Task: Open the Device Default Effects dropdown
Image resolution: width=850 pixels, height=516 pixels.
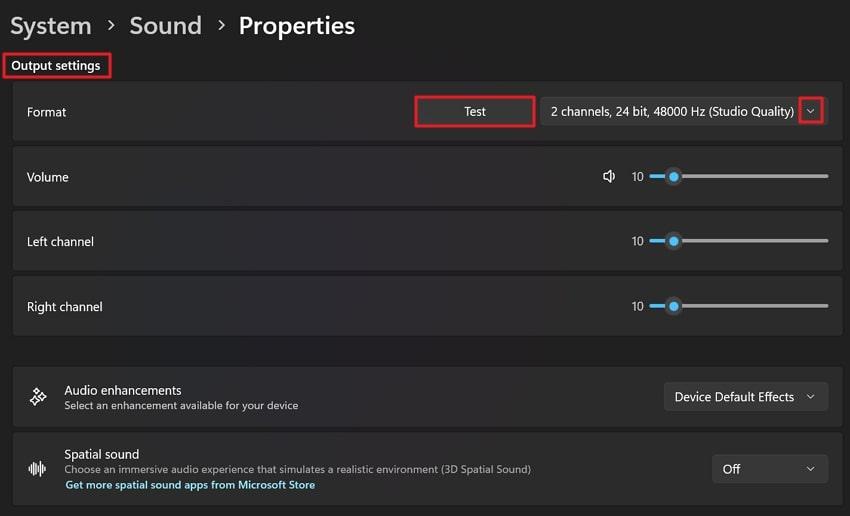Action: (746, 397)
